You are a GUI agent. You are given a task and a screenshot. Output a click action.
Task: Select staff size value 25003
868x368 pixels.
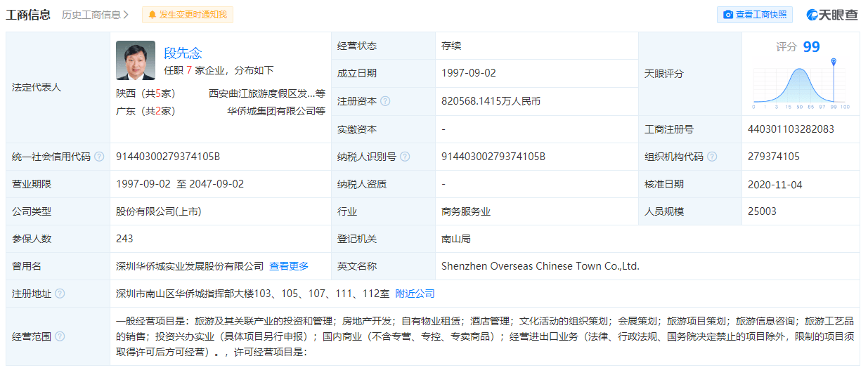click(x=763, y=211)
